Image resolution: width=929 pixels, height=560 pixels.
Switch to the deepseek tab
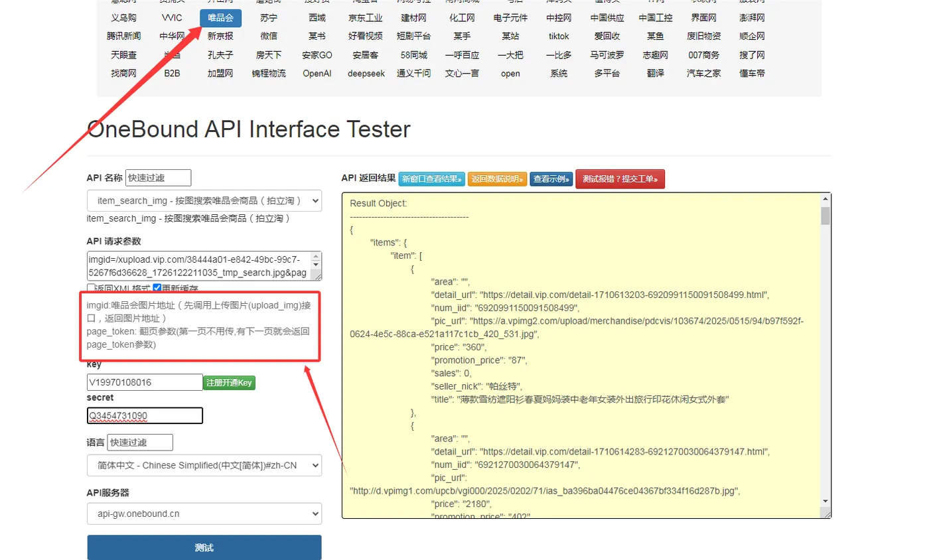click(x=366, y=74)
